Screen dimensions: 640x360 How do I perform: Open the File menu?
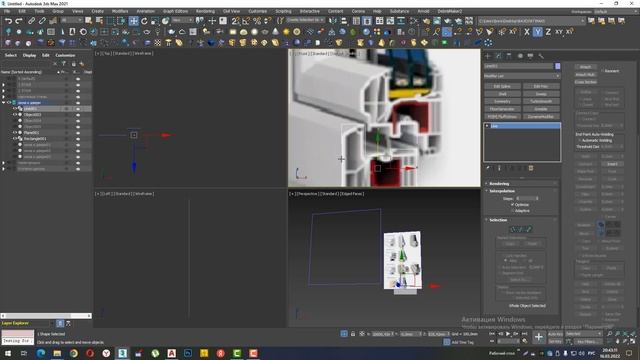coord(7,11)
